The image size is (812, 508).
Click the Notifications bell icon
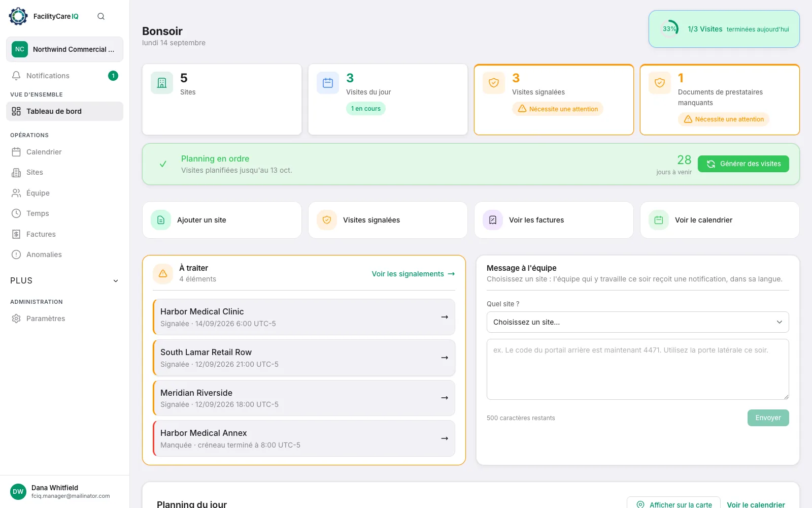pyautogui.click(x=16, y=76)
